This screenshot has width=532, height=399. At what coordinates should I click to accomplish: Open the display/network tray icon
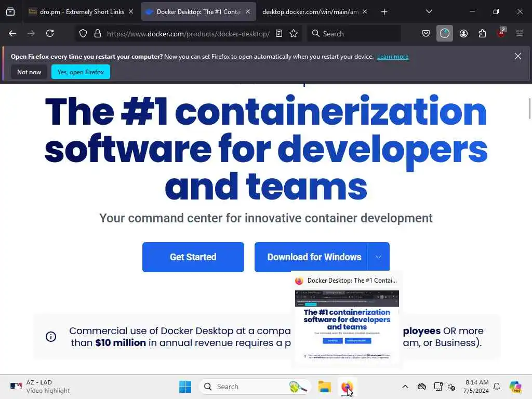[x=438, y=387]
